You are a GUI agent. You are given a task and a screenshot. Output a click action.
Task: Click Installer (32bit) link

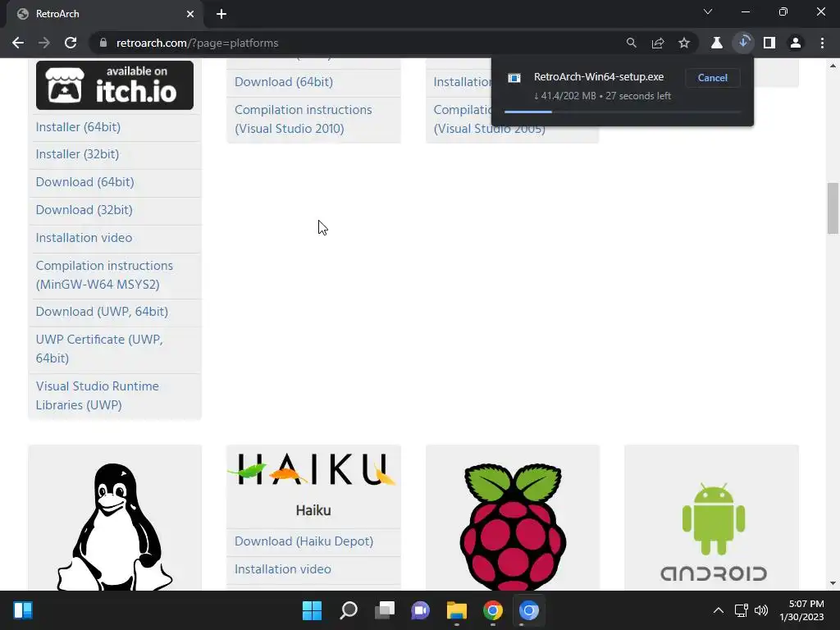(77, 154)
